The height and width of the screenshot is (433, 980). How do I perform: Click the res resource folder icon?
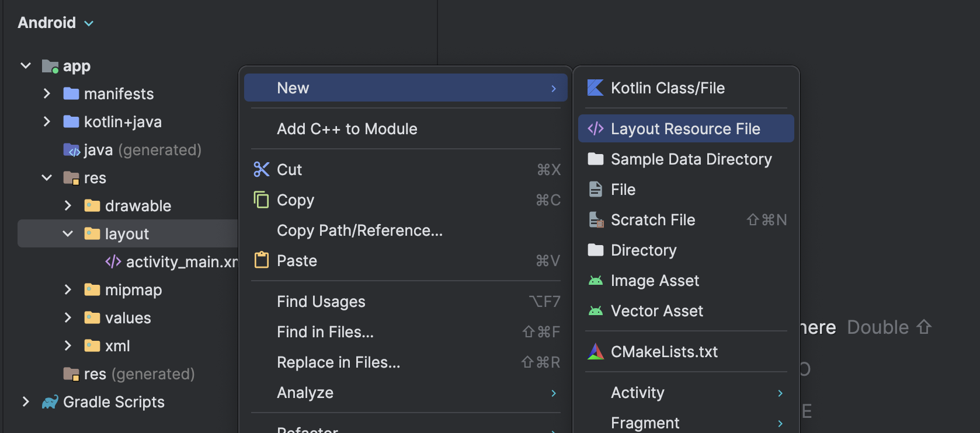[71, 178]
